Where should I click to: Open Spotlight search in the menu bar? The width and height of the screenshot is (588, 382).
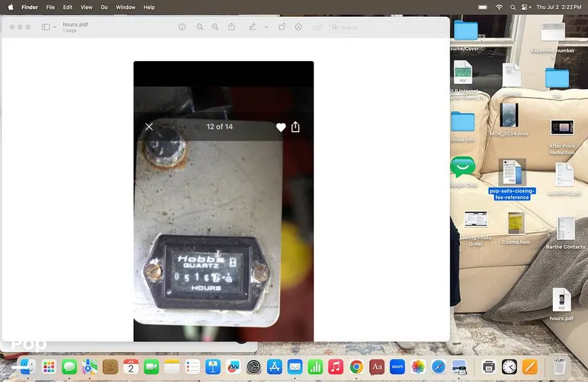coord(512,7)
